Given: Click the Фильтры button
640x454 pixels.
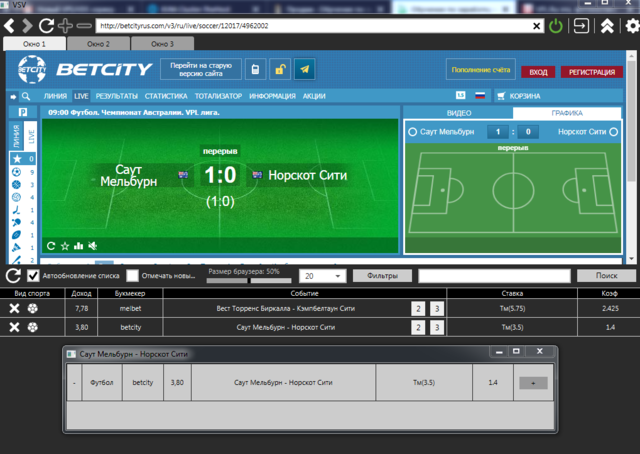Looking at the screenshot, I should tap(382, 276).
